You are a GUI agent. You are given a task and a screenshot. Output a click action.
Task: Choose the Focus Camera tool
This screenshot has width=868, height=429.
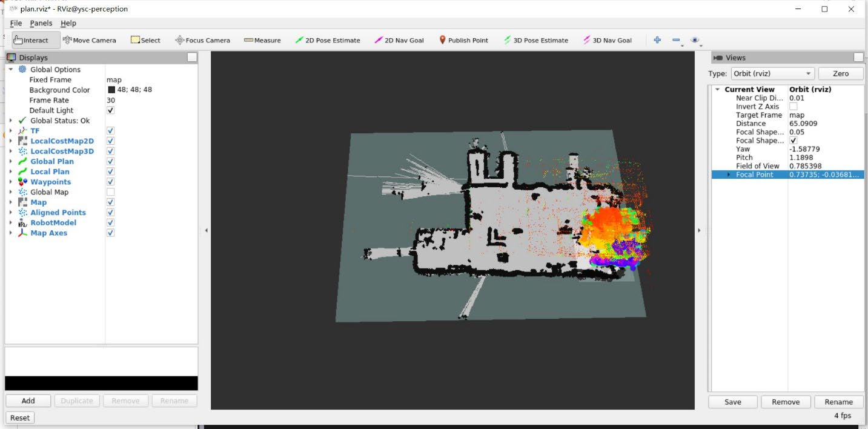pos(202,40)
